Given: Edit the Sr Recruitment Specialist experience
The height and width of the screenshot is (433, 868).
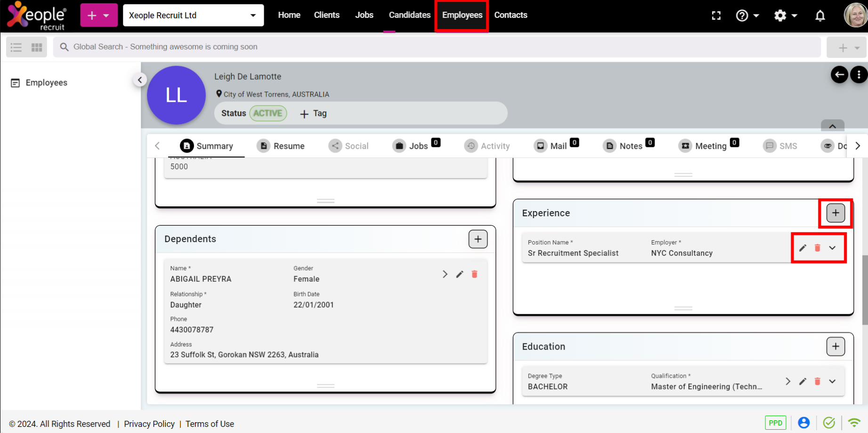Looking at the screenshot, I should coord(803,248).
